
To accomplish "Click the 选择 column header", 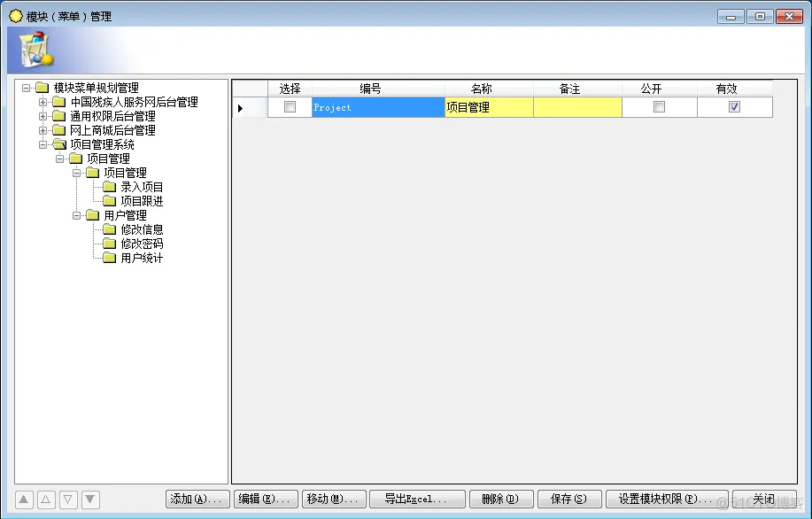I will [290, 89].
